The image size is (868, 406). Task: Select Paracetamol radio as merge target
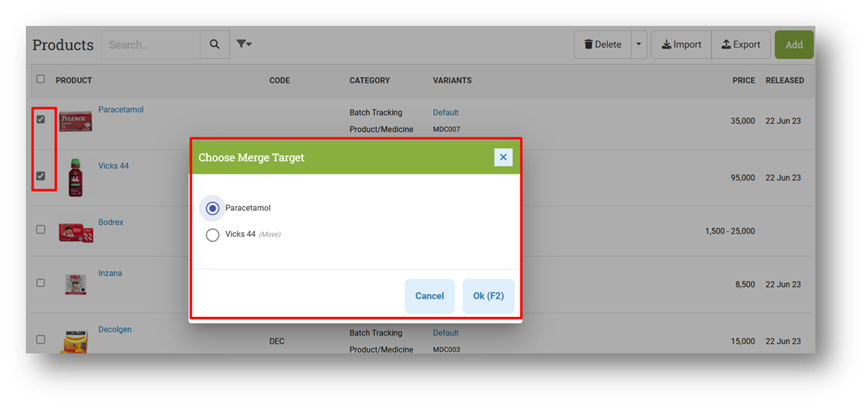coord(213,209)
